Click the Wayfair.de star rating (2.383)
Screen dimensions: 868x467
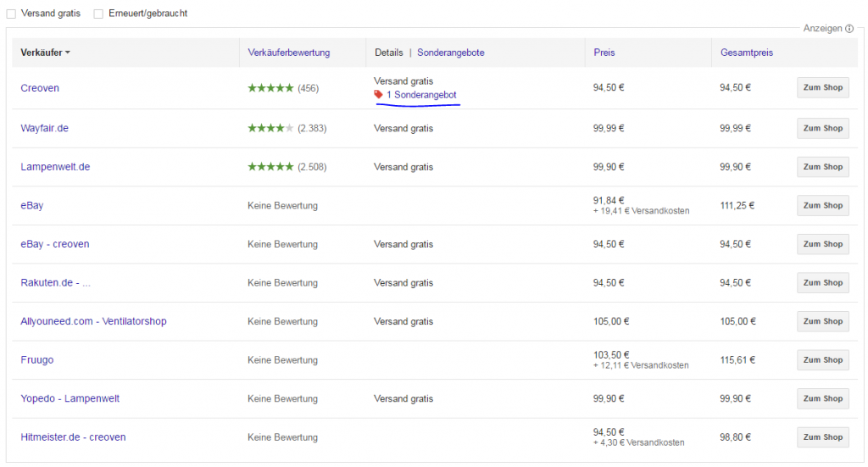[287, 128]
